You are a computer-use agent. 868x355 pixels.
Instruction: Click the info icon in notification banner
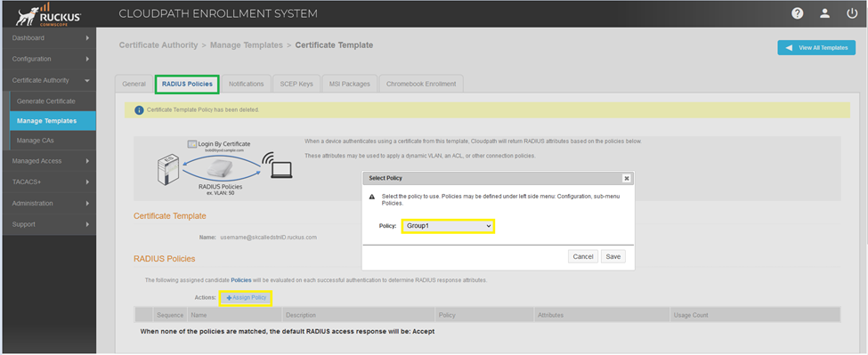[139, 110]
